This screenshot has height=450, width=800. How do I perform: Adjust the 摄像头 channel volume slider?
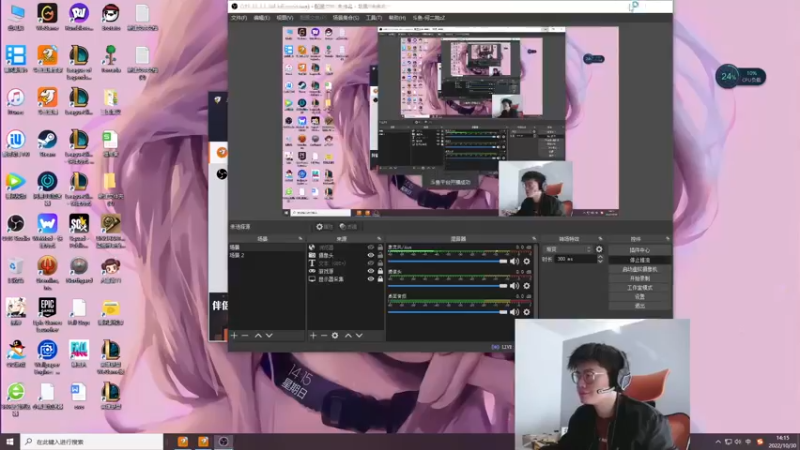tap(447, 286)
